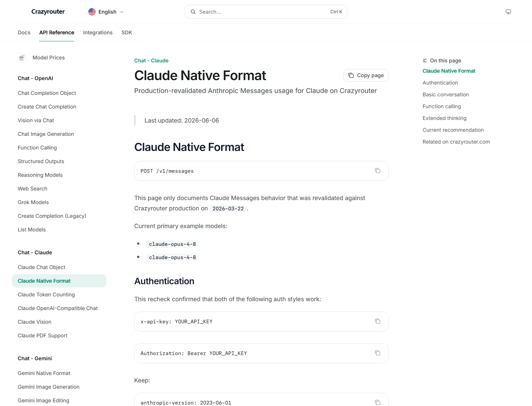This screenshot has height=406, width=532.
Task: Open List Models page
Action: (32, 230)
